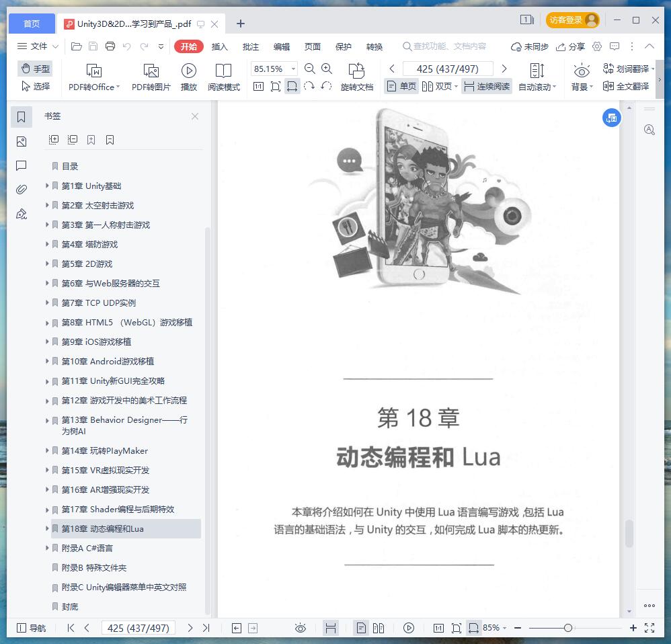Screen dimensions: 671x644
Task: Expand 第1章 Unity基础 bookmark
Action: tap(47, 186)
